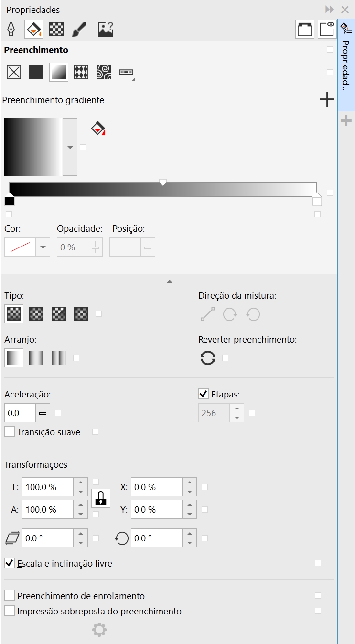Click the Reverter preenchimento icon
Viewport: 355px width, 644px height.
(x=208, y=358)
